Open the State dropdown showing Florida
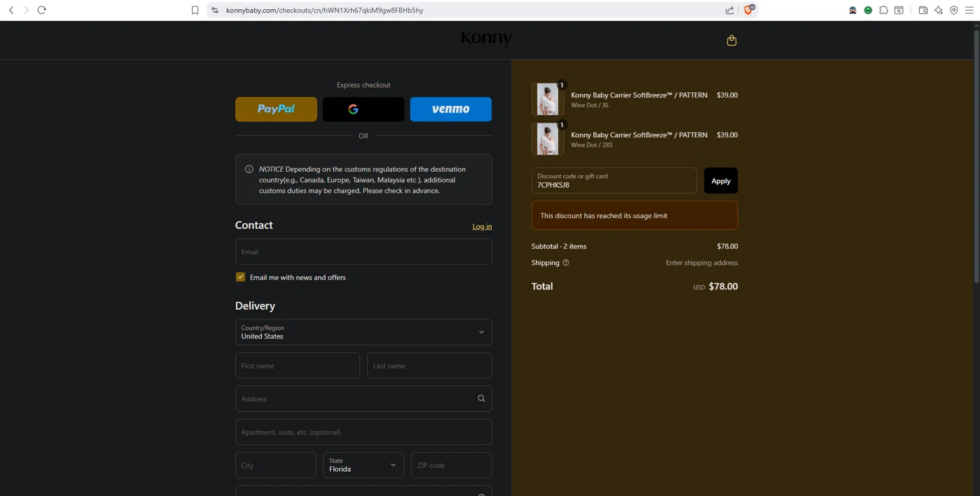The image size is (980, 496). click(x=363, y=465)
